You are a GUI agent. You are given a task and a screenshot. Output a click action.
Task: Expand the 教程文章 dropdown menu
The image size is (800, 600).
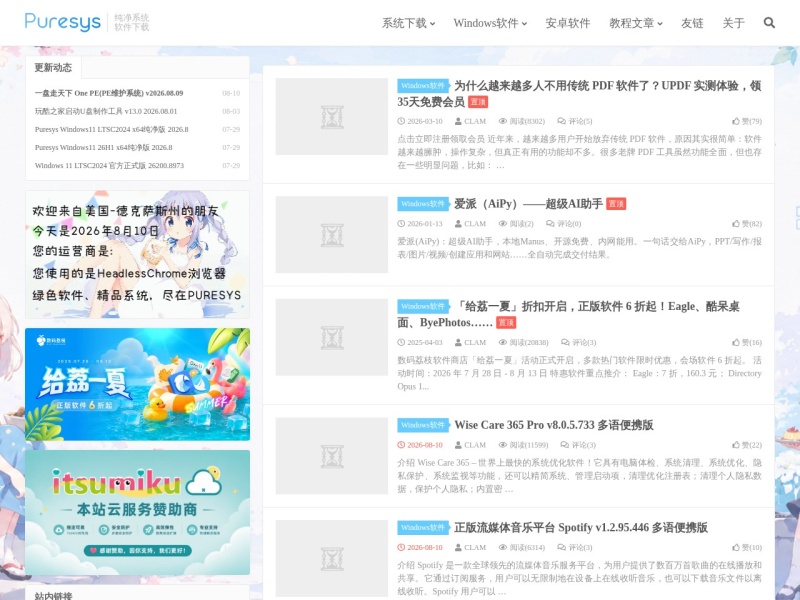point(636,23)
